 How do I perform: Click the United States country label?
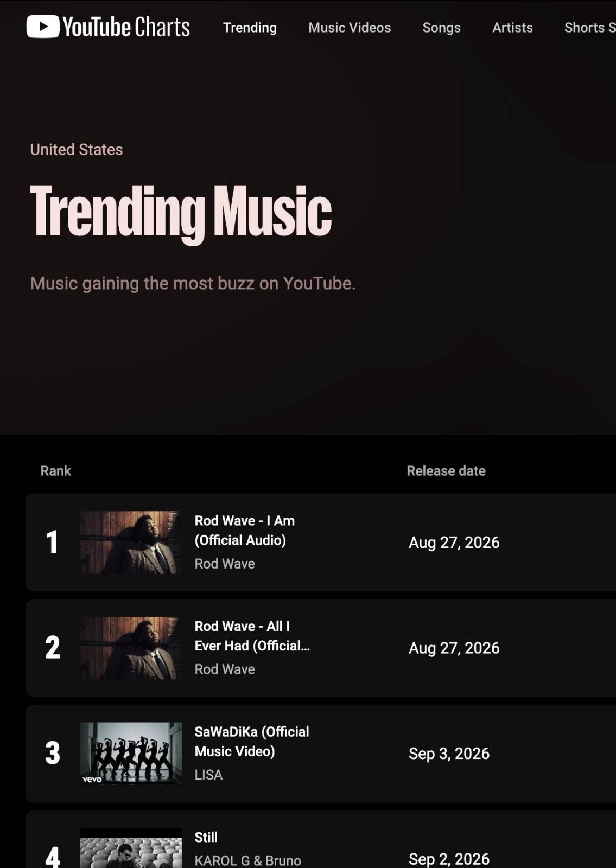(x=77, y=150)
